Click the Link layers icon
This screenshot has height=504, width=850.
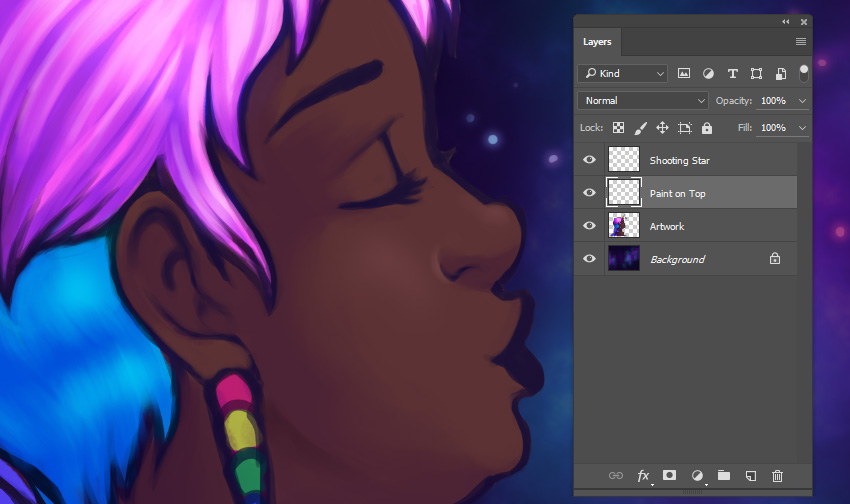(615, 475)
